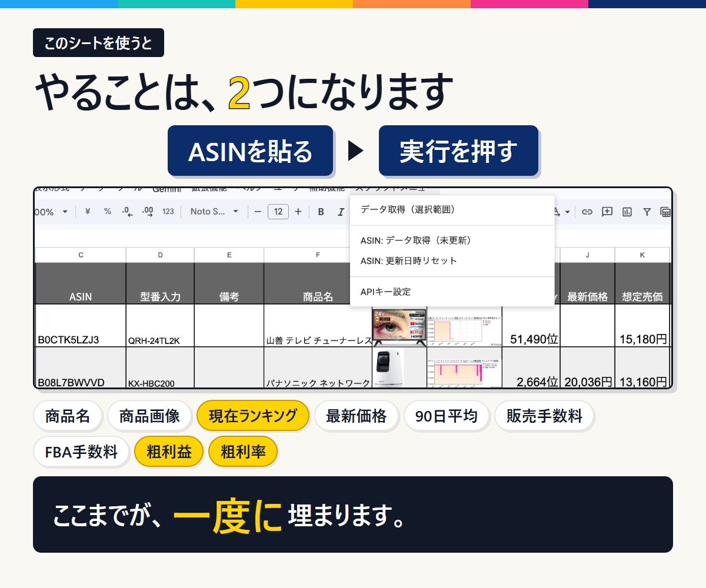Click the insert comment icon
The width and height of the screenshot is (706, 588).
coord(607,212)
